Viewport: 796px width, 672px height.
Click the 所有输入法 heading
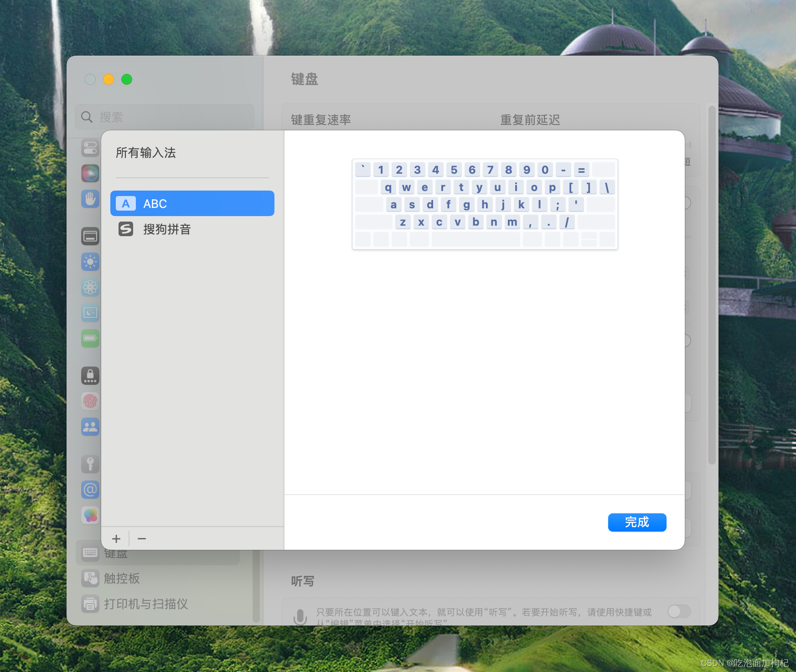coord(146,153)
